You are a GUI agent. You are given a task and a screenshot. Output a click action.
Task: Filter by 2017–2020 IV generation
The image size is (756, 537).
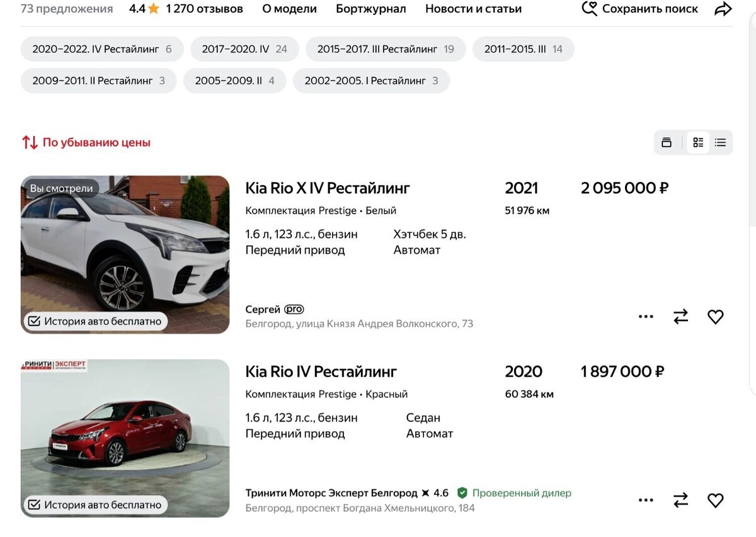click(x=244, y=49)
